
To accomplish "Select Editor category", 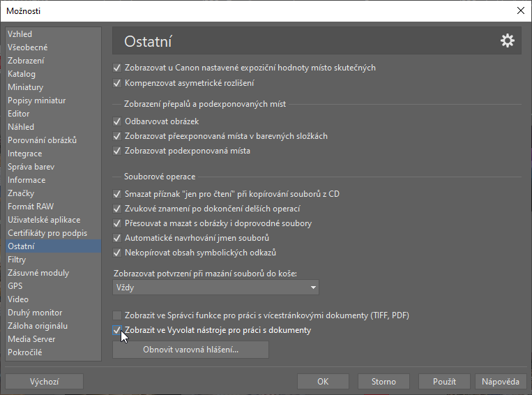I will (53, 114).
